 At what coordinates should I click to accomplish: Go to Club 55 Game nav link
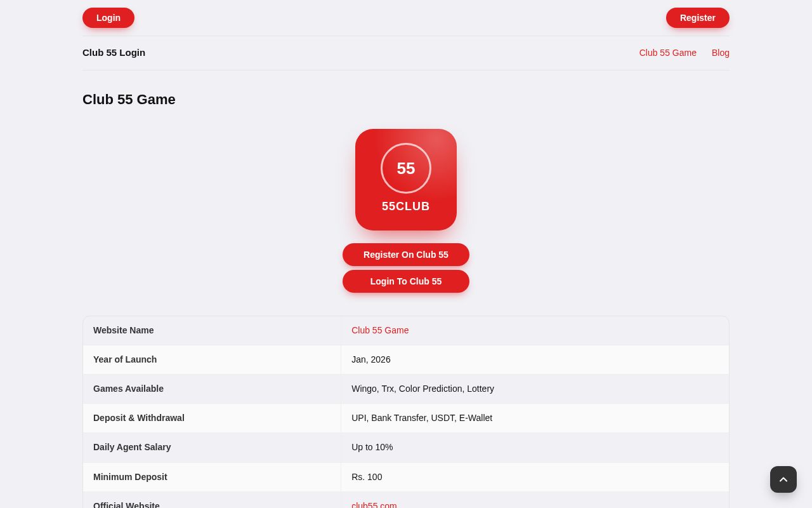coord(668,53)
